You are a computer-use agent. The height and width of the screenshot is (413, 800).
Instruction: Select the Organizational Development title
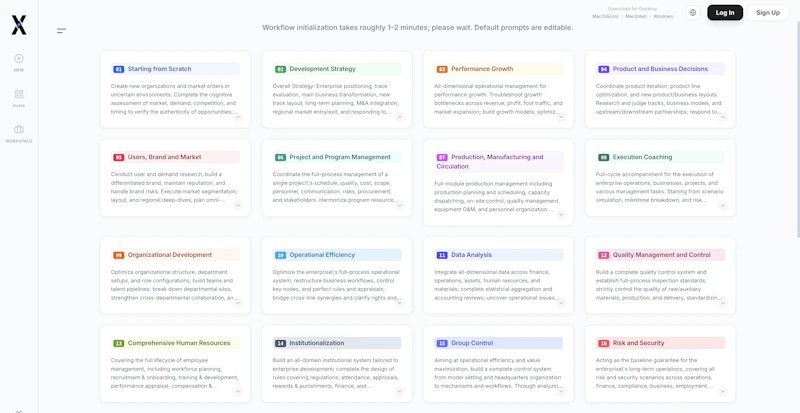pos(170,255)
